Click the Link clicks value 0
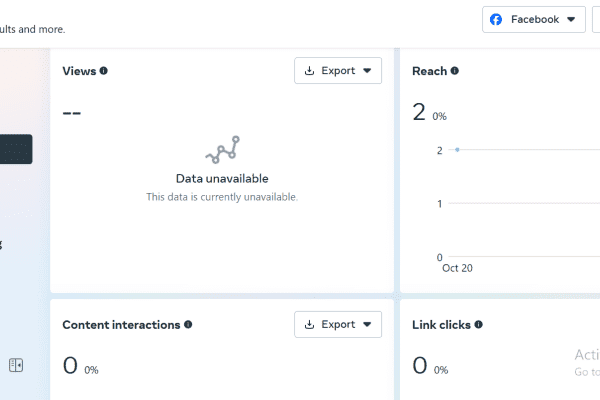Viewport: 600px width, 400px height. (x=420, y=365)
